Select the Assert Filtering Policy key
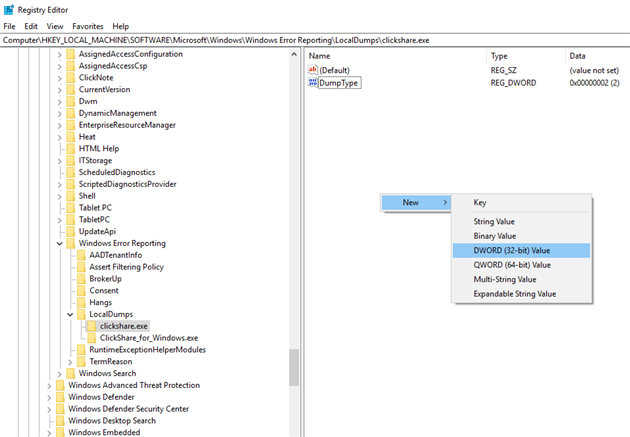The width and height of the screenshot is (630, 437). point(127,267)
